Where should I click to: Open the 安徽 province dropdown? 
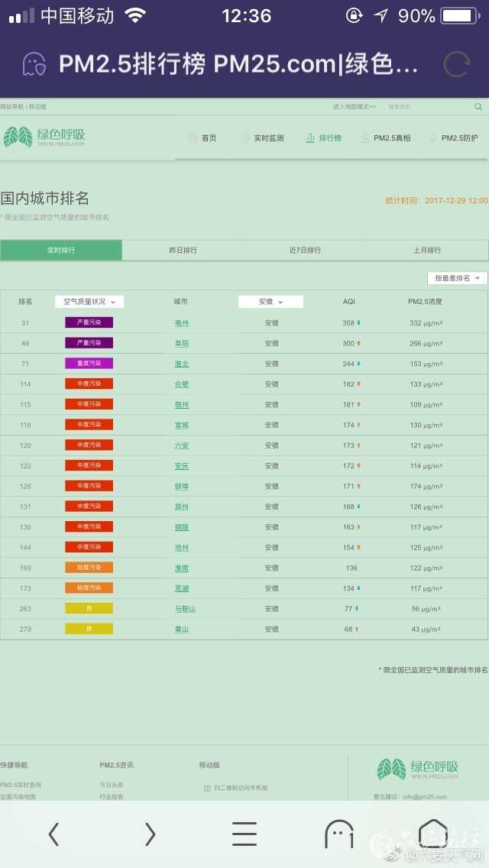point(270,302)
